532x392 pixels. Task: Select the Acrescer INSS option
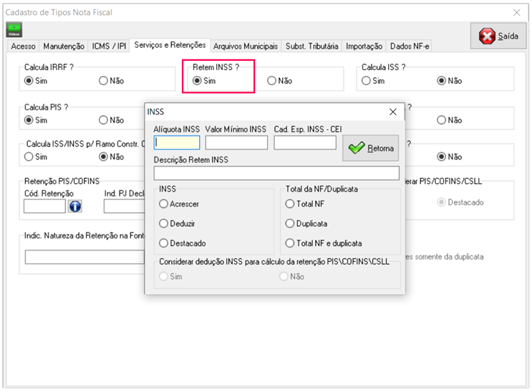pos(164,205)
